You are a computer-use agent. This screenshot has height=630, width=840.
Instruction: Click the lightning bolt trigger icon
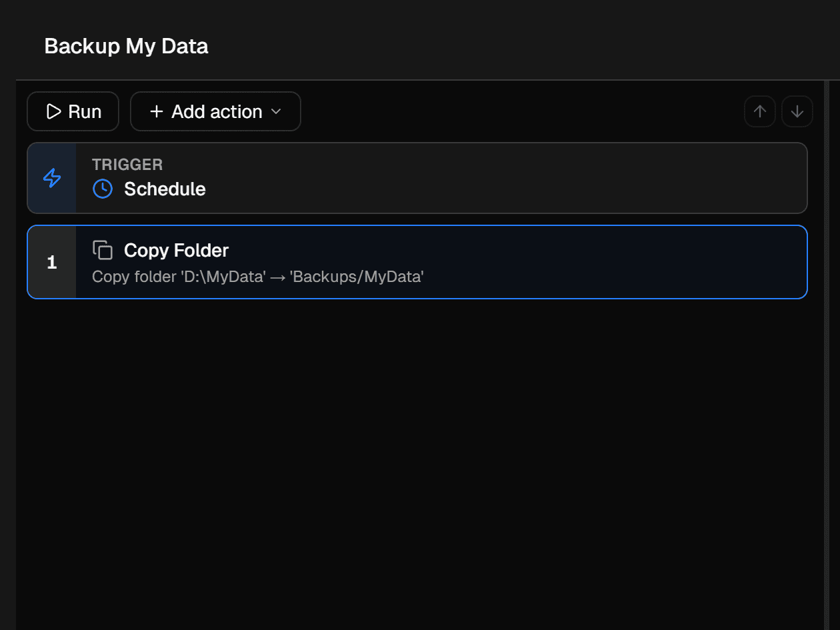click(x=52, y=178)
